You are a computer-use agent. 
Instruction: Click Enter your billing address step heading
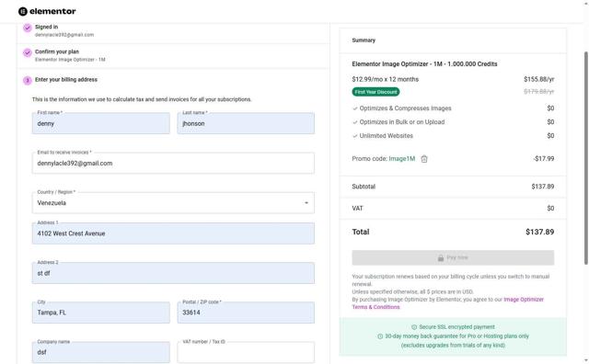(66, 80)
